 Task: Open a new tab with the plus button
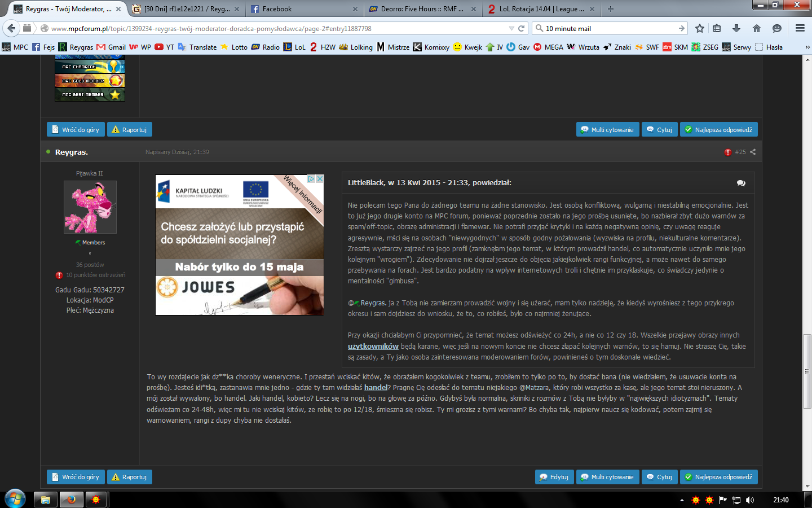611,9
